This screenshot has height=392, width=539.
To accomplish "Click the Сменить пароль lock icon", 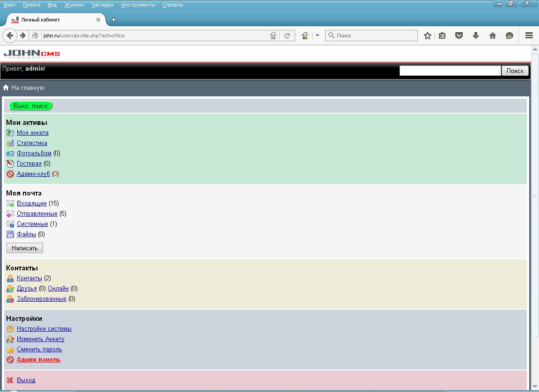I will point(10,349).
